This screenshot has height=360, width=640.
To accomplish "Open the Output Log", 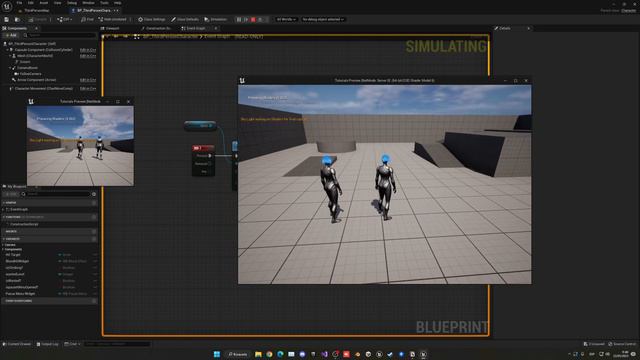I will click(x=48, y=344).
